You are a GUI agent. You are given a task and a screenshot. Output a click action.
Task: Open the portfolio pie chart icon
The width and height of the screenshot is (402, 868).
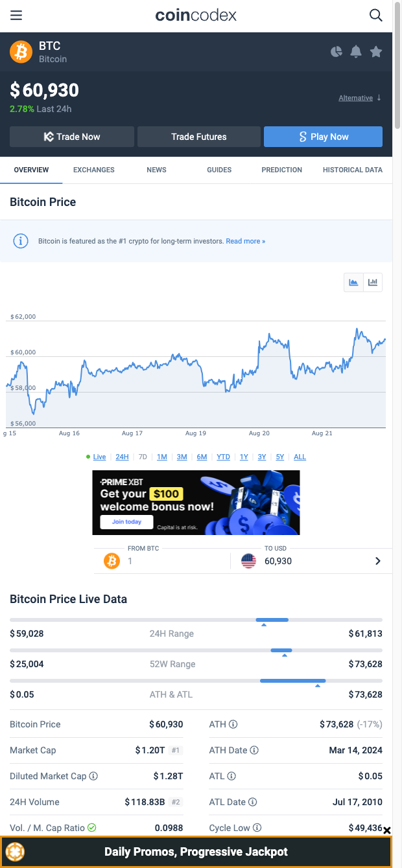pos(336,52)
